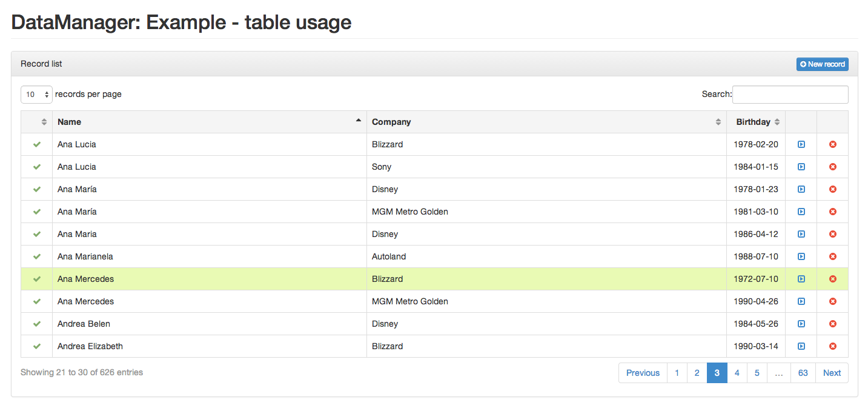
Task: Delete the record with birthday 1978-01-23
Action: click(832, 189)
